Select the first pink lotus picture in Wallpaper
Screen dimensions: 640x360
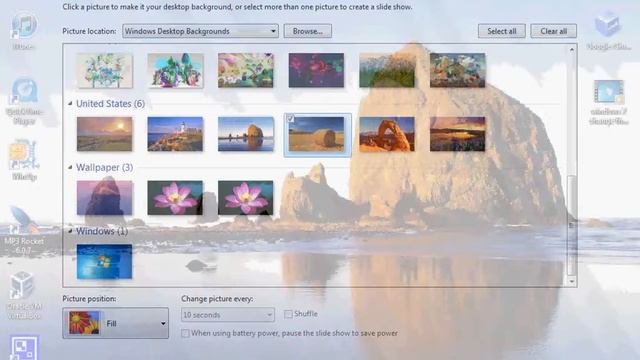(x=175, y=198)
